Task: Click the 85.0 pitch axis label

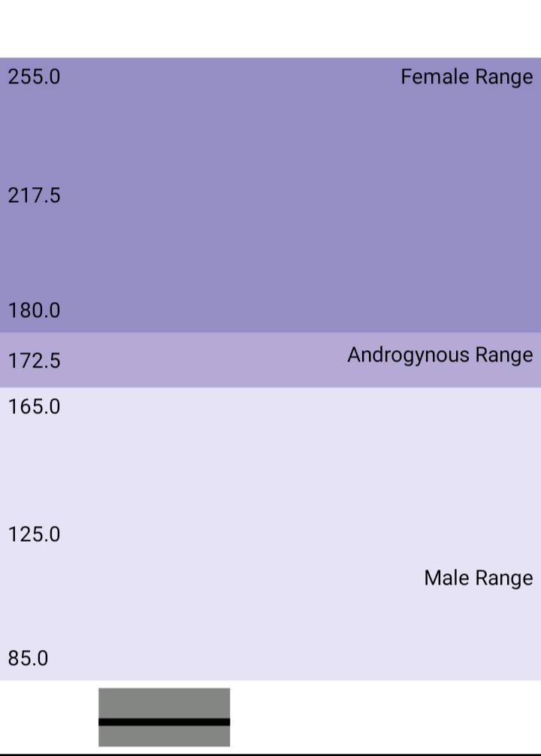Action: click(28, 658)
